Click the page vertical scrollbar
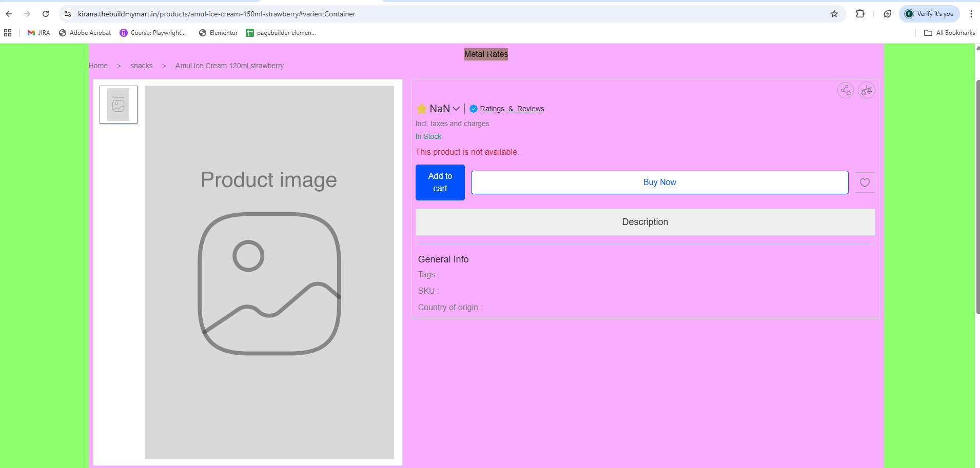This screenshot has height=468, width=980. tap(977, 197)
